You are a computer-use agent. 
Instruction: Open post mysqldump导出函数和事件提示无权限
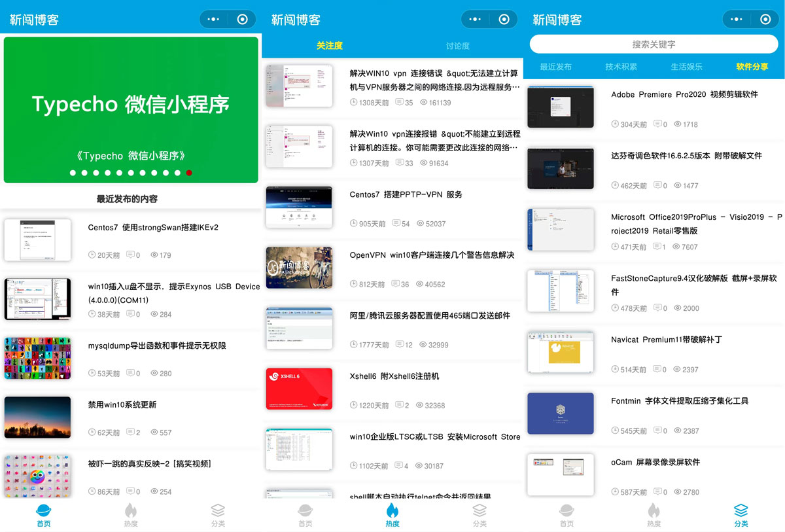click(x=157, y=346)
